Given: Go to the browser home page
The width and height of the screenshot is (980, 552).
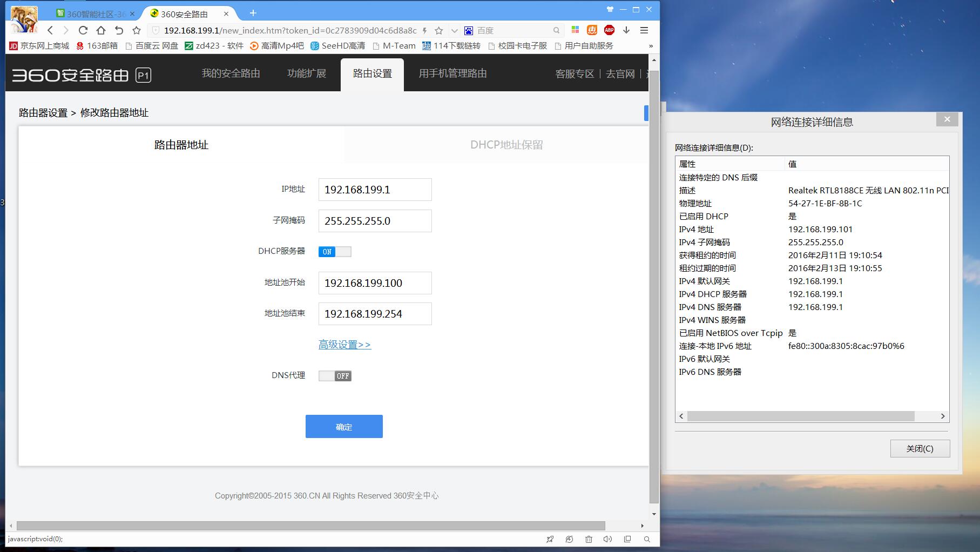Looking at the screenshot, I should click(101, 30).
